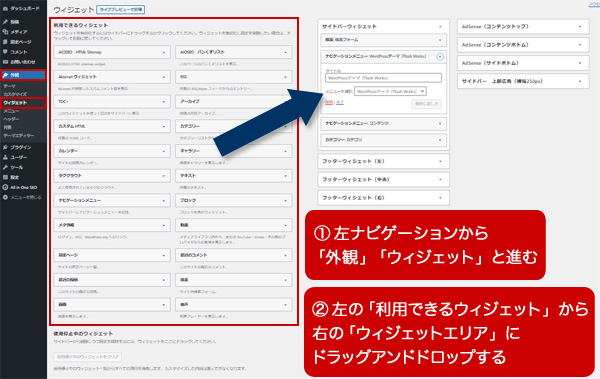
Task: Click the 使用停止中のウィジェットをクリア button
Action: pyautogui.click(x=88, y=357)
